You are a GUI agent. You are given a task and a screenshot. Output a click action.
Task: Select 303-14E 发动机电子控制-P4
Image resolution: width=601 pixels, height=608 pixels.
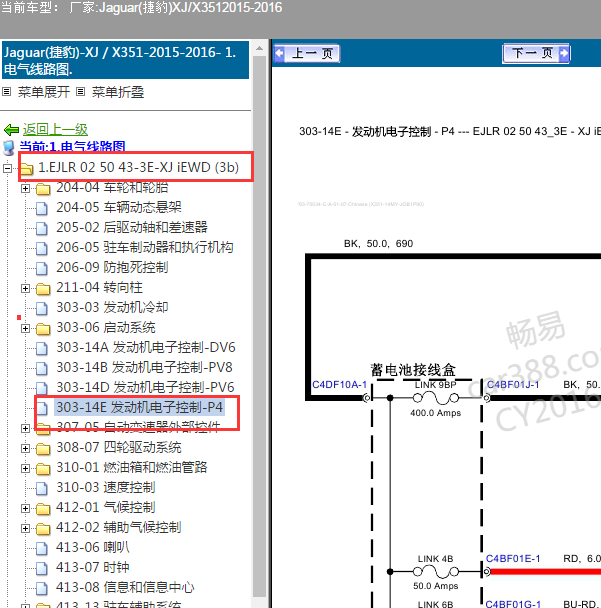[140, 408]
